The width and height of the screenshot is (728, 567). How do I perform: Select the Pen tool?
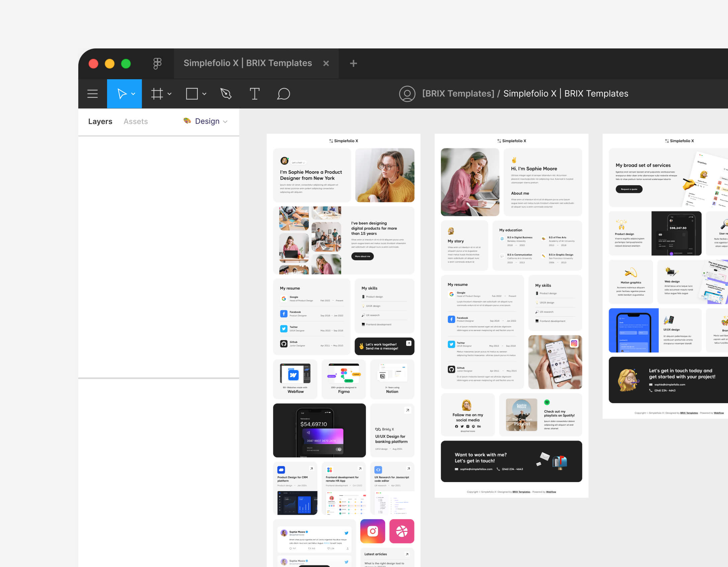[226, 94]
